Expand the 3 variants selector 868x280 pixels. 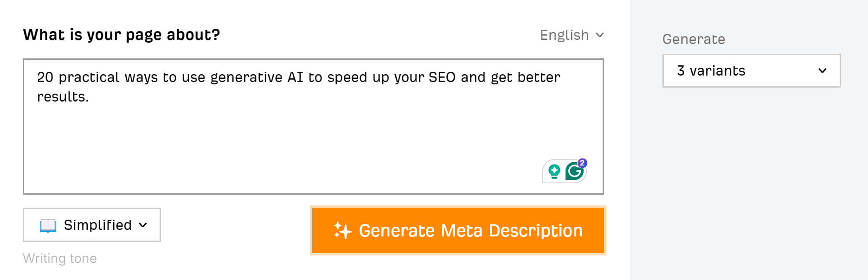[x=751, y=70]
